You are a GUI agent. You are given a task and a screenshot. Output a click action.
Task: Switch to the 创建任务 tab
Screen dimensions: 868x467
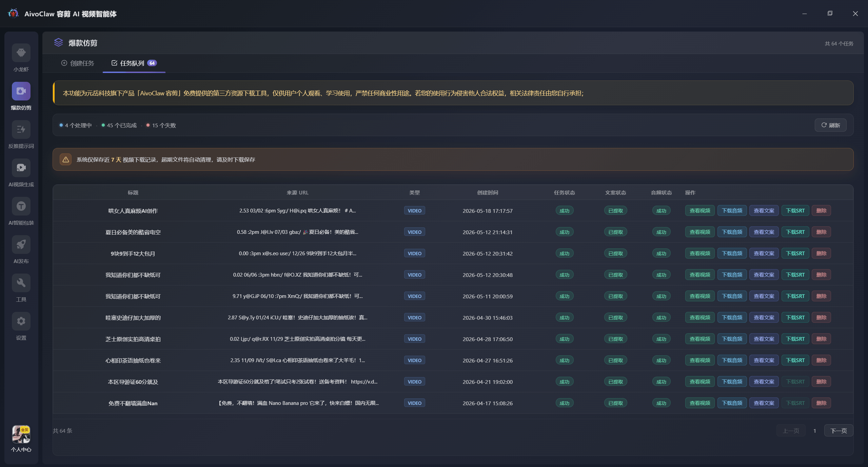click(78, 63)
